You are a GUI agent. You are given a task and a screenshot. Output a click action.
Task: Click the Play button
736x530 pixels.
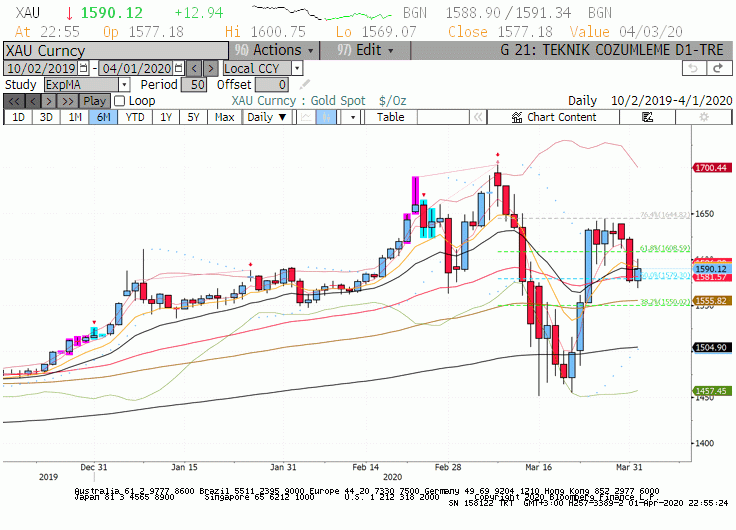(x=94, y=101)
